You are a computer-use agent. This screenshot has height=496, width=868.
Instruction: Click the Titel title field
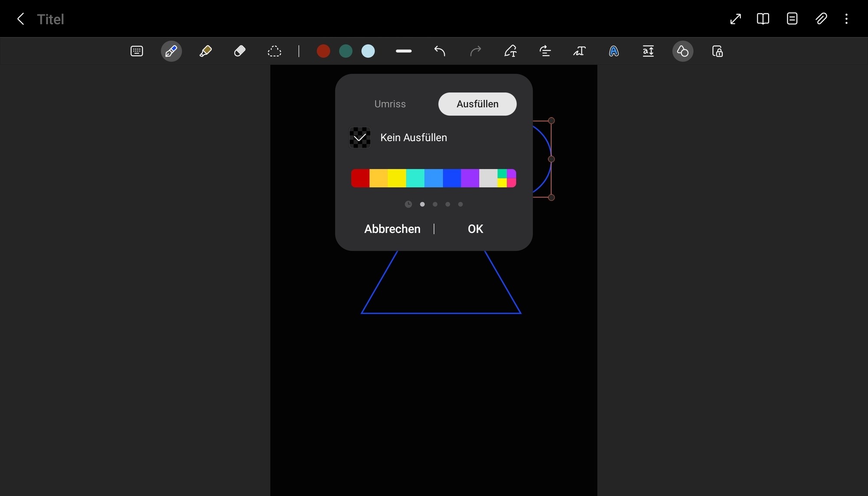(50, 19)
